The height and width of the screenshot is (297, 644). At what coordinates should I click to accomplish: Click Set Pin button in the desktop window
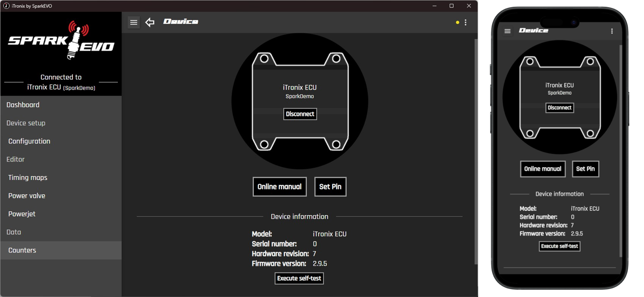[330, 187]
